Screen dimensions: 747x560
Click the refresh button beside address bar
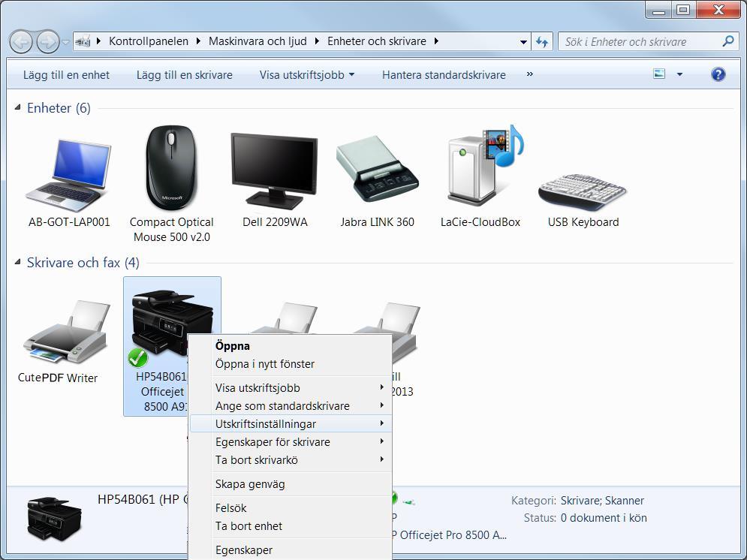click(x=542, y=41)
